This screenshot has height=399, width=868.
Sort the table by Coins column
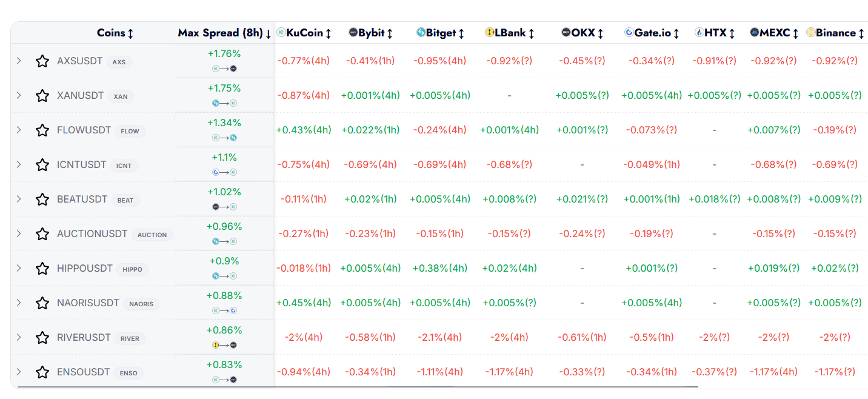pyautogui.click(x=115, y=33)
